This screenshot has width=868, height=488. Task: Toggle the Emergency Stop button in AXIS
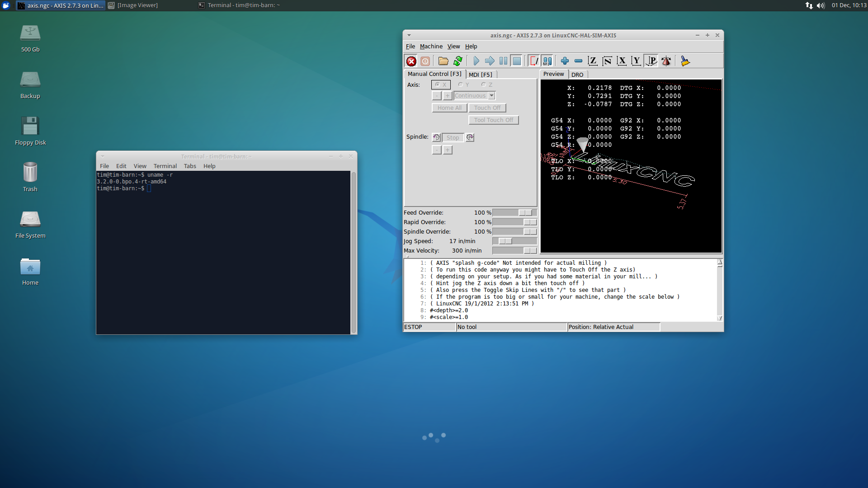411,61
